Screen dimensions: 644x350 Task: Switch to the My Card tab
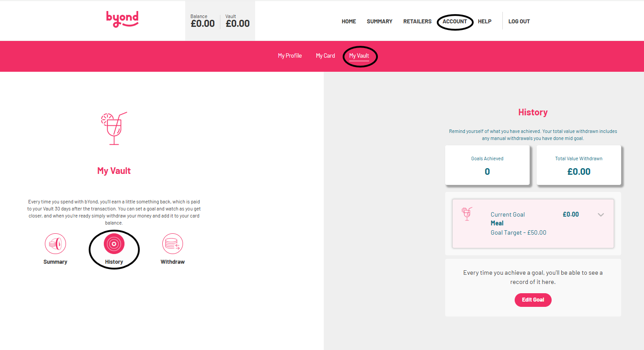point(326,55)
